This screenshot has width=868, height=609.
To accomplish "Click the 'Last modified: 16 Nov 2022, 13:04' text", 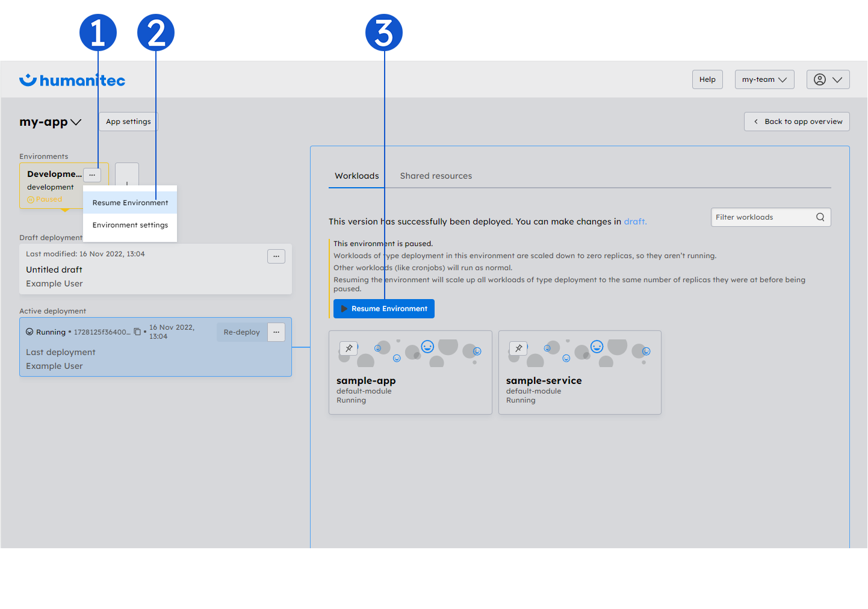I will (x=85, y=254).
